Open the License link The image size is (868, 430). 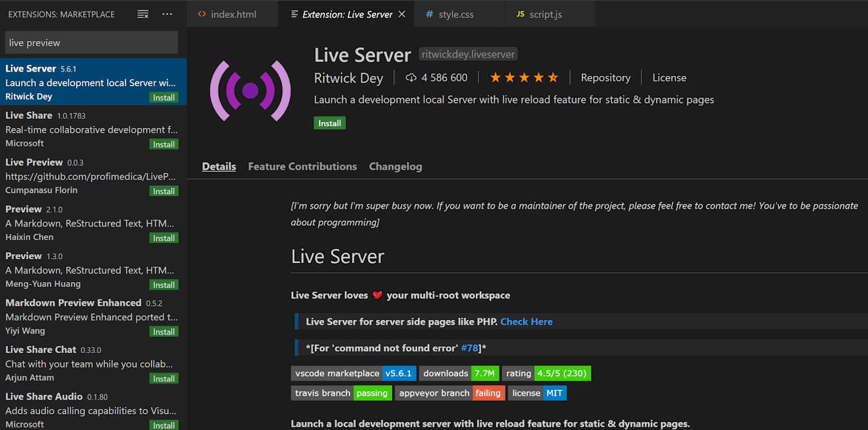point(669,78)
